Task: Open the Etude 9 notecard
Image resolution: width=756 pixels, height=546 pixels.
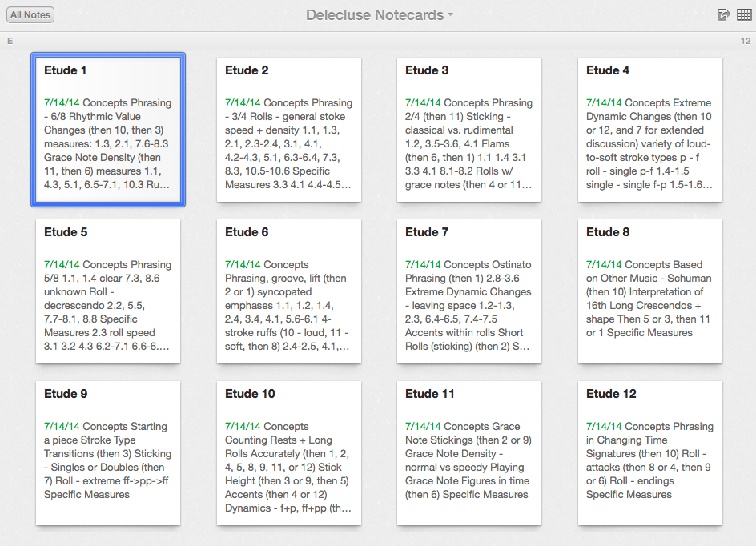Action: (108, 453)
